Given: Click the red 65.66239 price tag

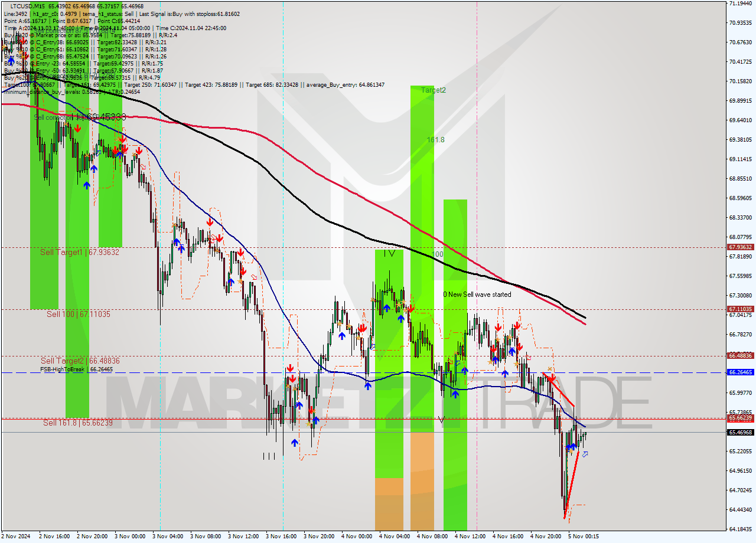Looking at the screenshot, I should 740,417.
